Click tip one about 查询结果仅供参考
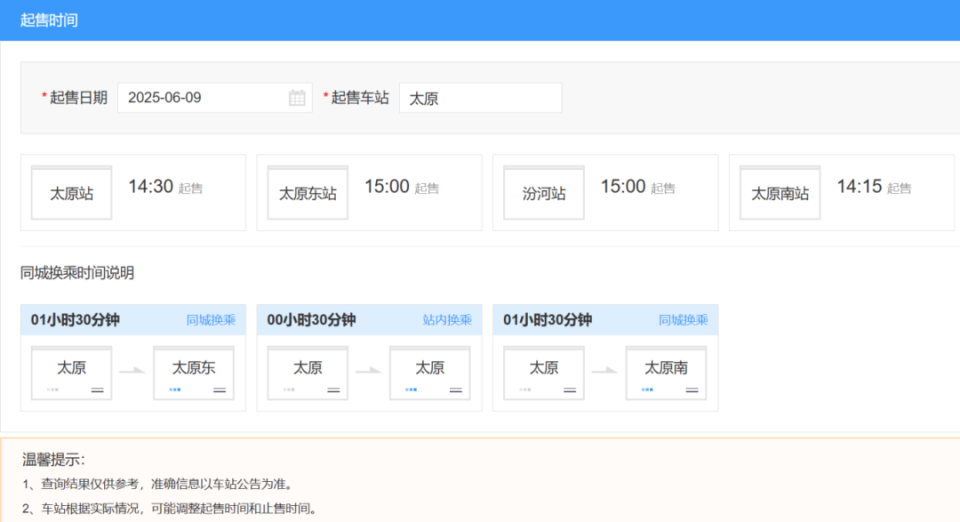Viewport: 960px width, 522px height. pyautogui.click(x=159, y=484)
